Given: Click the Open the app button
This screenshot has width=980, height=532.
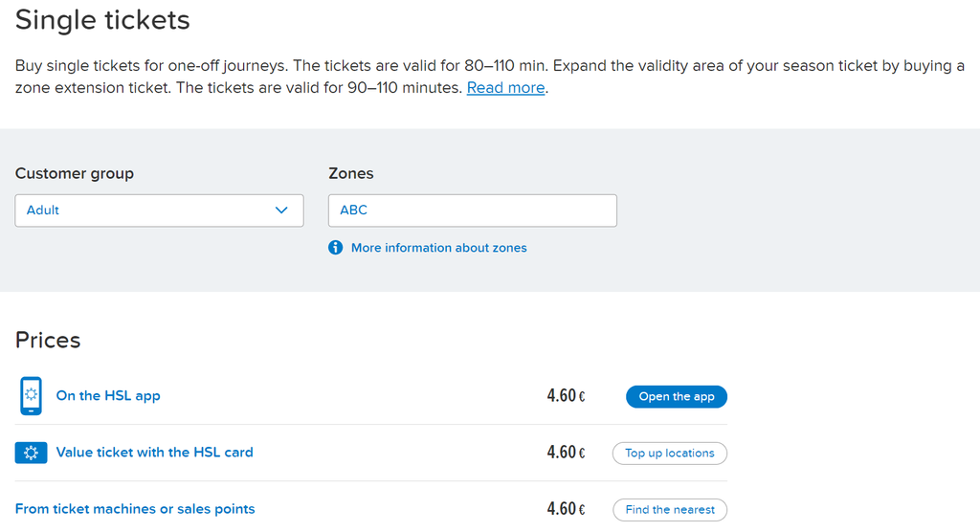Looking at the screenshot, I should pos(677,396).
